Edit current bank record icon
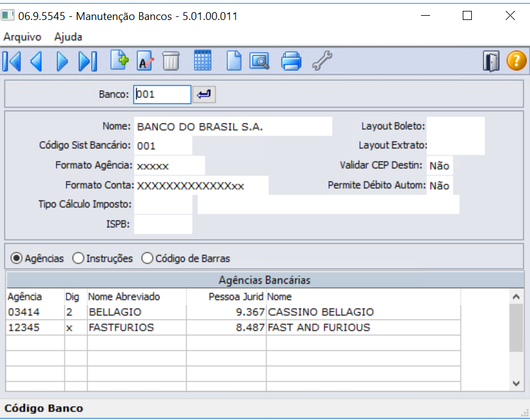The image size is (530, 420). [x=145, y=61]
